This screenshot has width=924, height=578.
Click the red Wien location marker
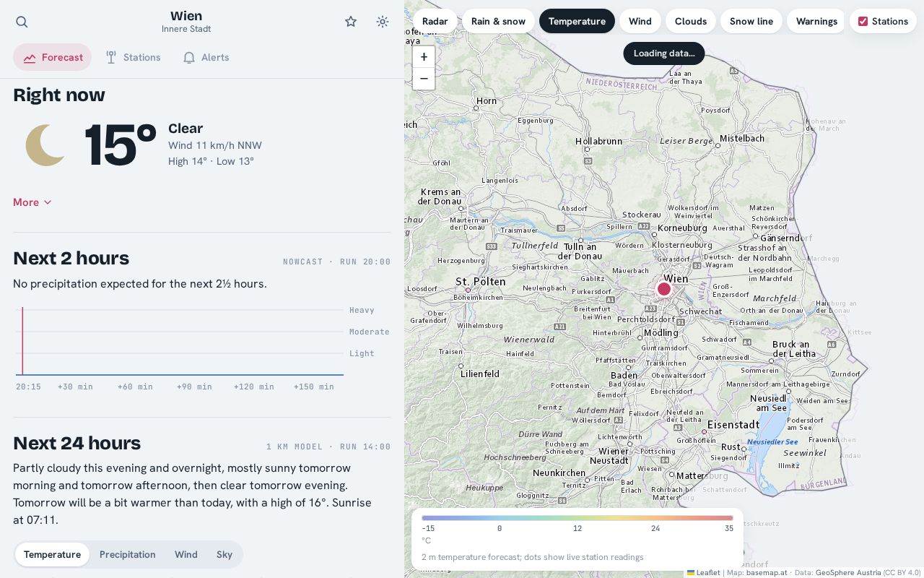(664, 289)
